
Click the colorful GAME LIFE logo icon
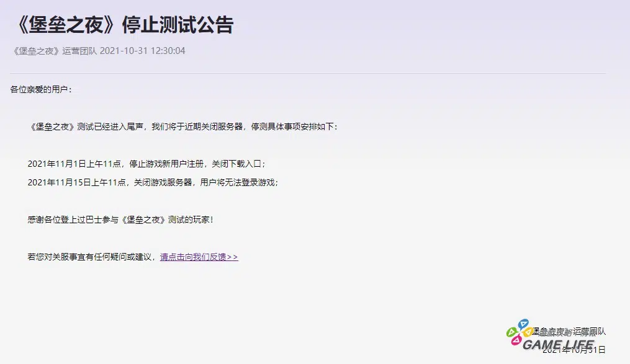coord(518,333)
